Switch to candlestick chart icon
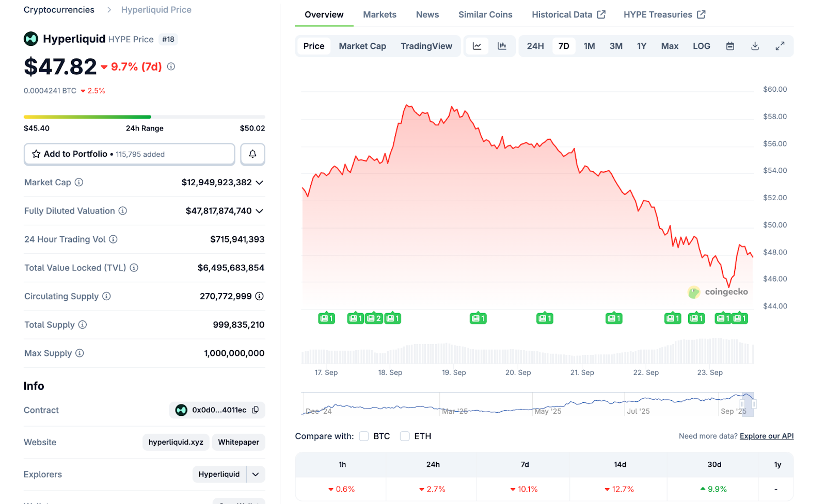 point(502,46)
